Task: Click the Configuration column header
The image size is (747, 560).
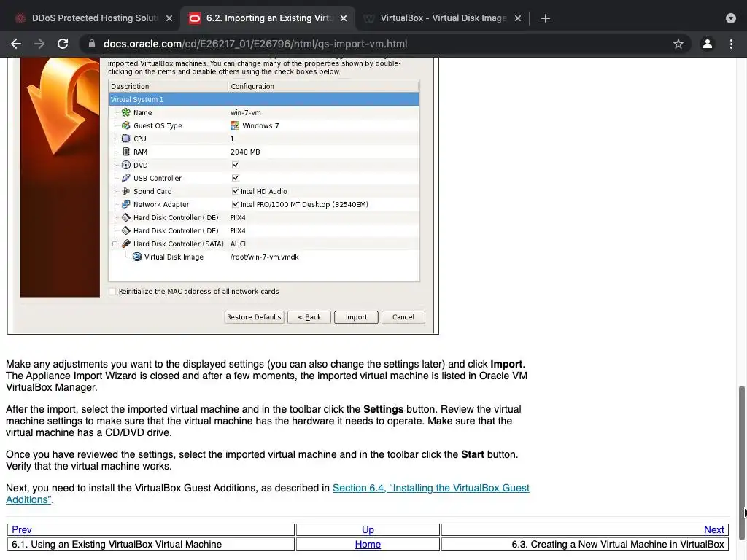Action: coord(323,86)
